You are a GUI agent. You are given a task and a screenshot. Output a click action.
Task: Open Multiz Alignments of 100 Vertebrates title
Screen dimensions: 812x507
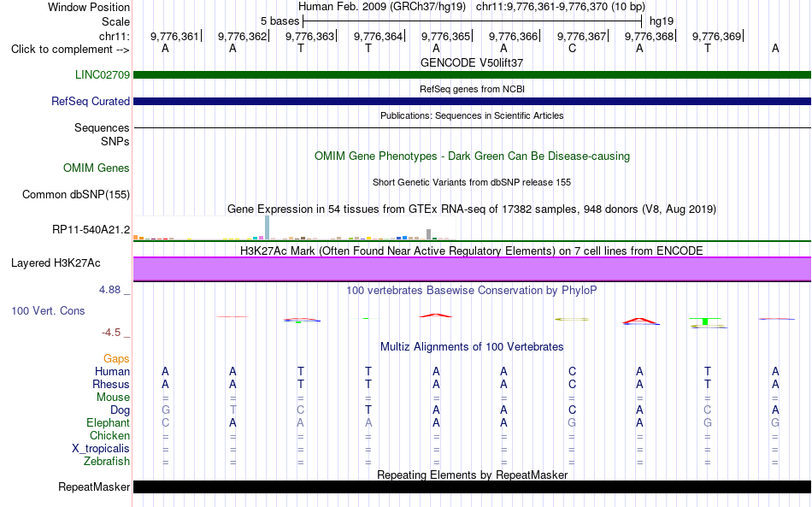(472, 347)
